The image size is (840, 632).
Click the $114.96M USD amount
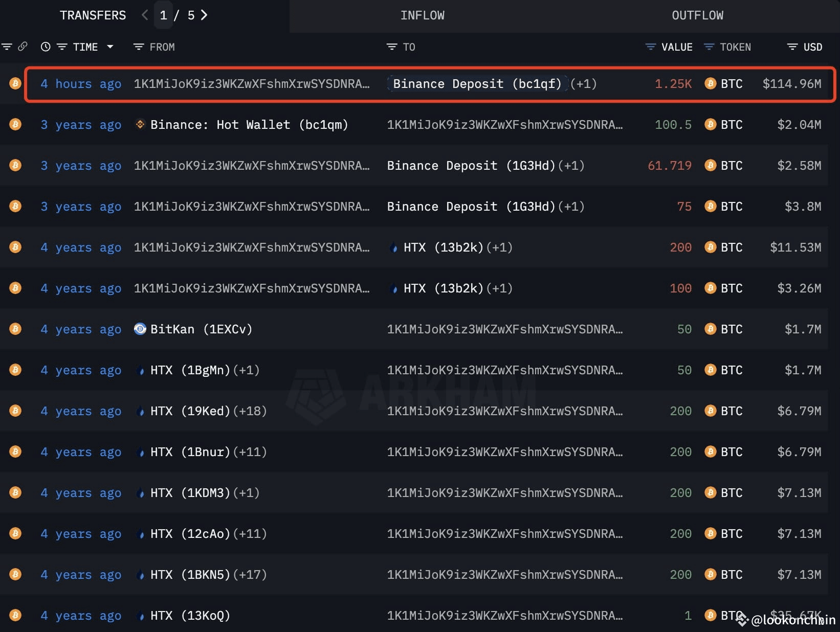792,84
